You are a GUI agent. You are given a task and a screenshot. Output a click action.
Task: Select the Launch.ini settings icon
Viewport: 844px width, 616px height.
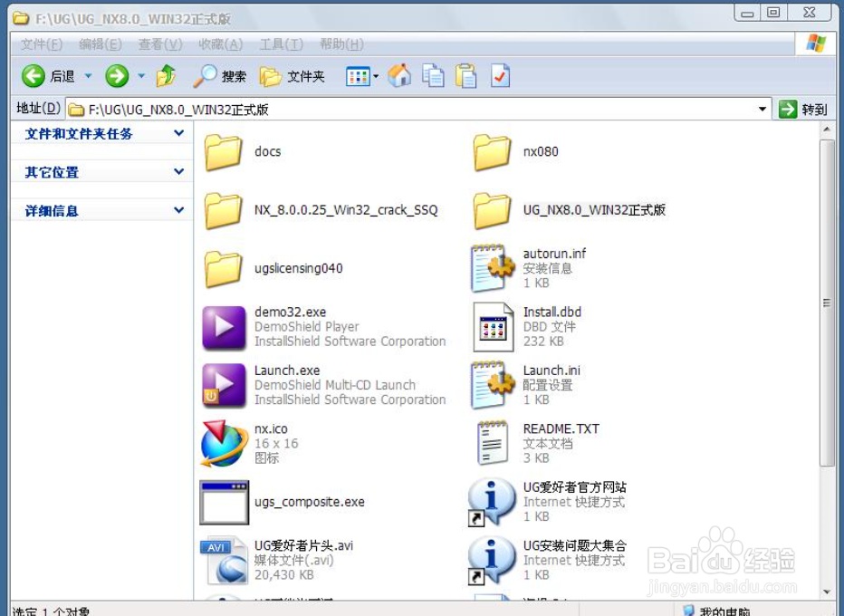click(493, 384)
